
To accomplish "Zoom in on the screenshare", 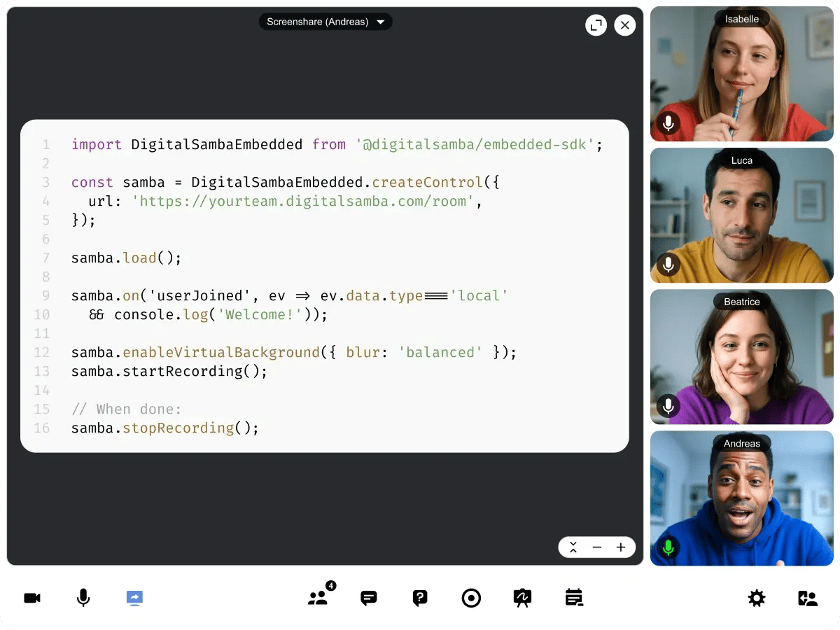I will coord(621,547).
